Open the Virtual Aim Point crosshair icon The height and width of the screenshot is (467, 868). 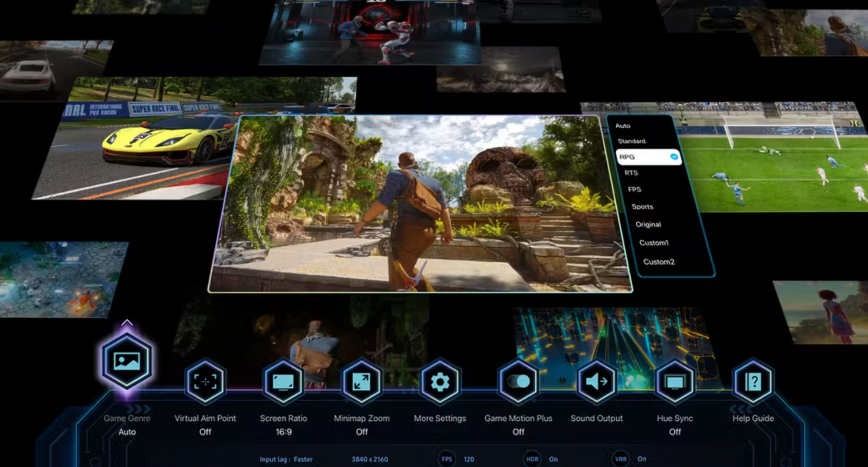[205, 382]
